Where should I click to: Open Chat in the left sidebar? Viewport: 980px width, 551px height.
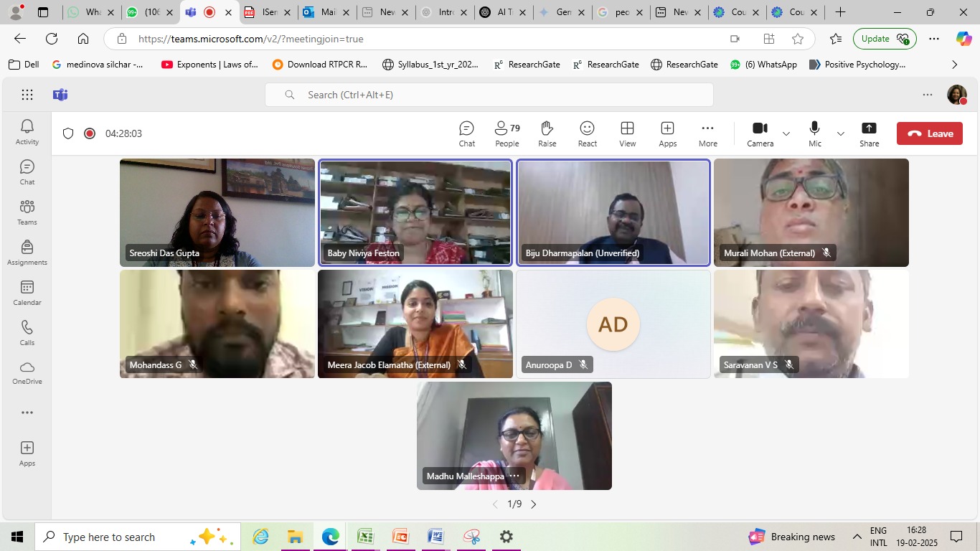[x=27, y=172]
